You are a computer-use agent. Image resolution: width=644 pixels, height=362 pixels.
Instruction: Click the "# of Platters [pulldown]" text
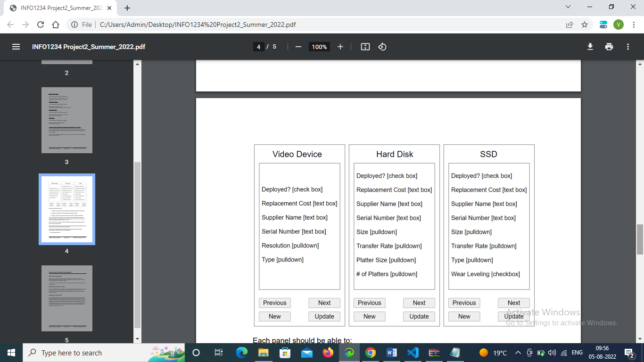click(387, 274)
